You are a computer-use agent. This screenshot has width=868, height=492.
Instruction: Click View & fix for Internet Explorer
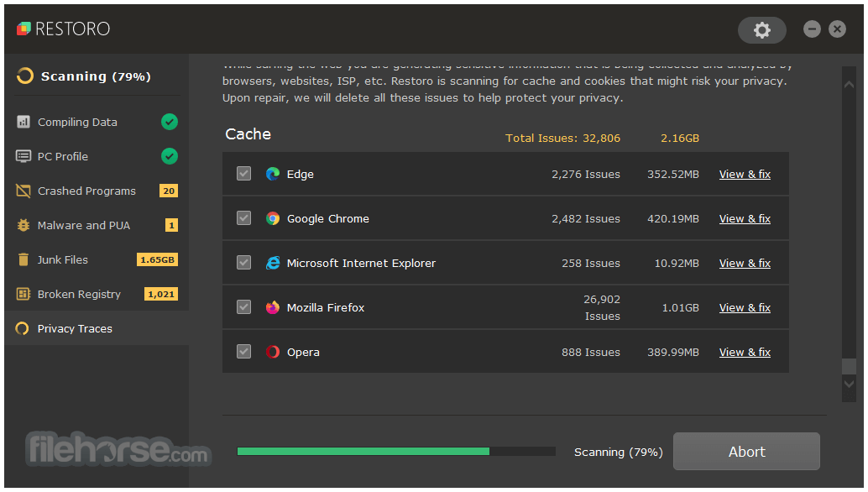pos(745,264)
